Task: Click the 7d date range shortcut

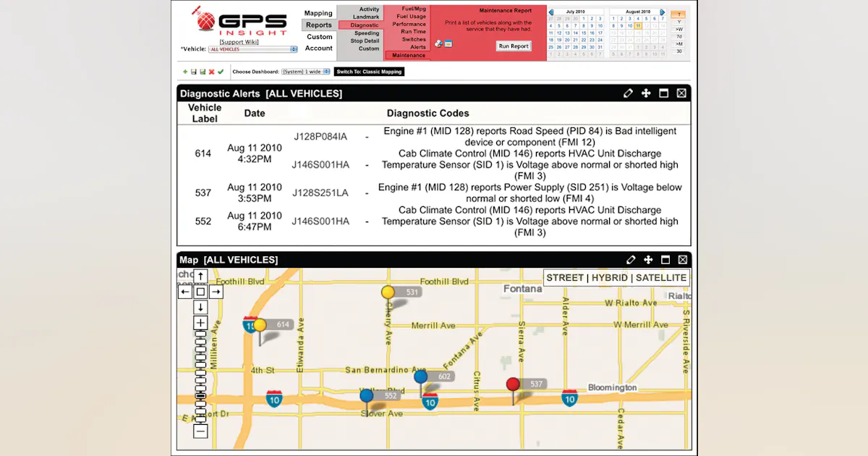Action: 678,36
